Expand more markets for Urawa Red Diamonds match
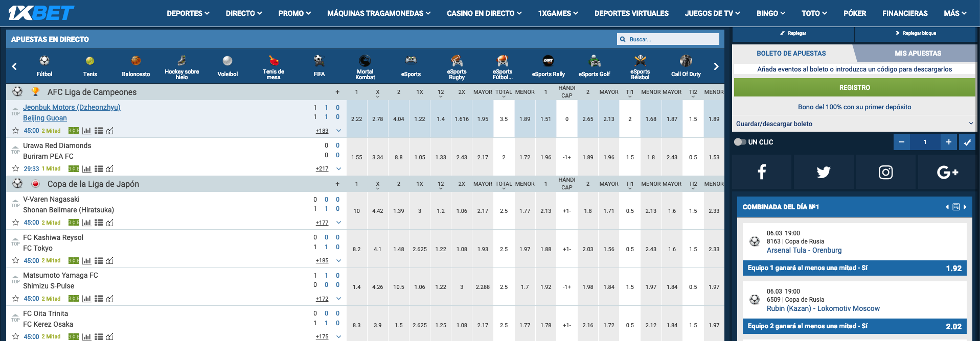 tap(338, 168)
